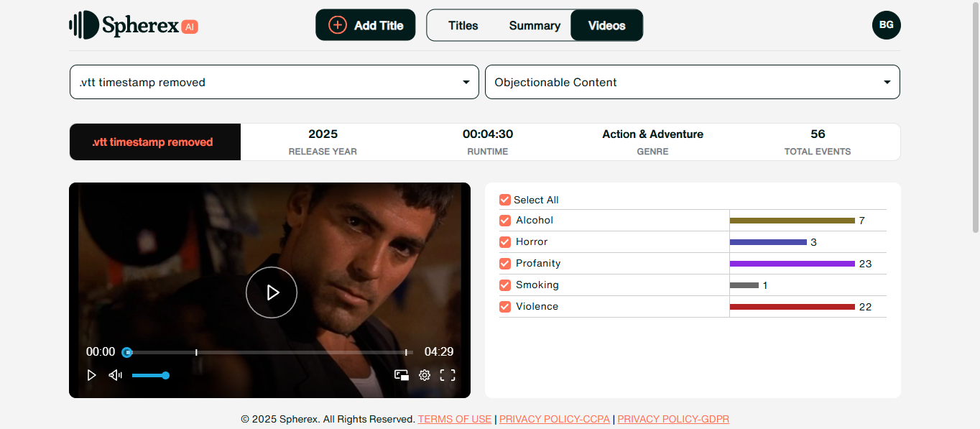The height and width of the screenshot is (429, 980).
Task: Enable picture-in-picture mode
Action: click(402, 375)
